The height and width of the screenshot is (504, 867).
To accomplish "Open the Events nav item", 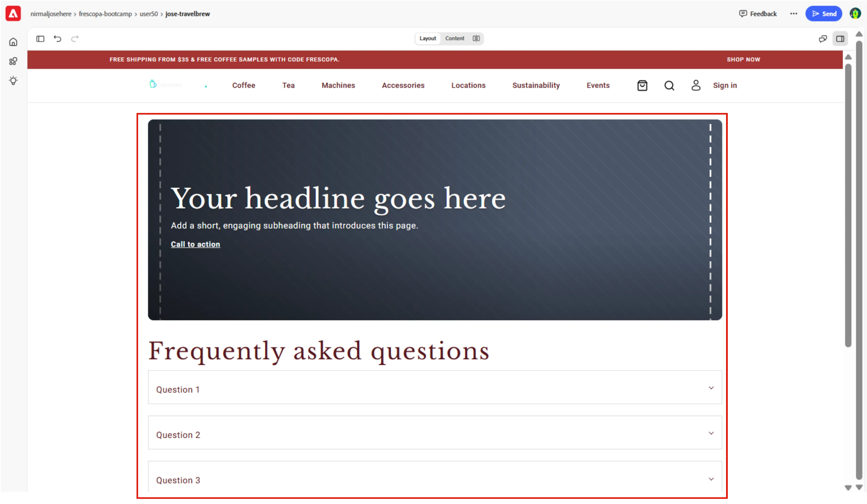I will [598, 86].
